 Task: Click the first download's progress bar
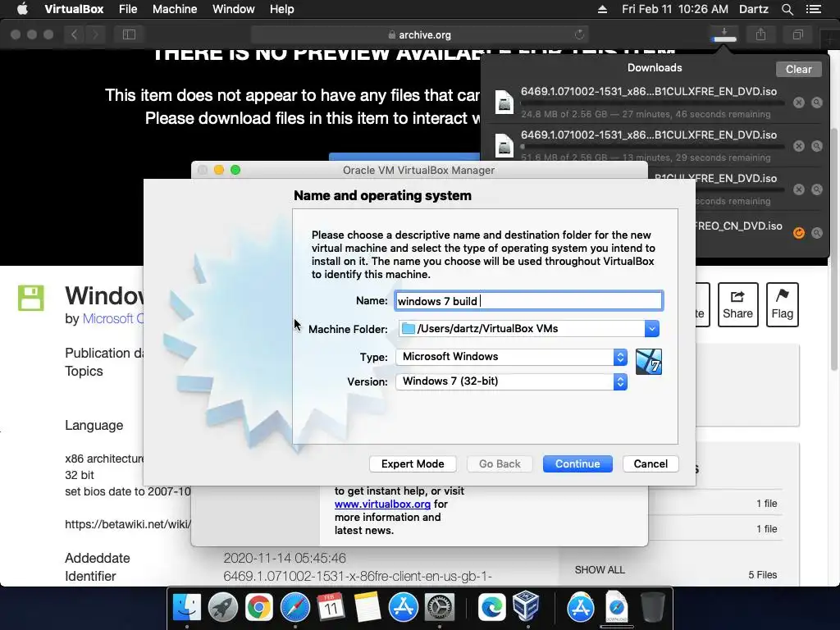click(x=652, y=103)
